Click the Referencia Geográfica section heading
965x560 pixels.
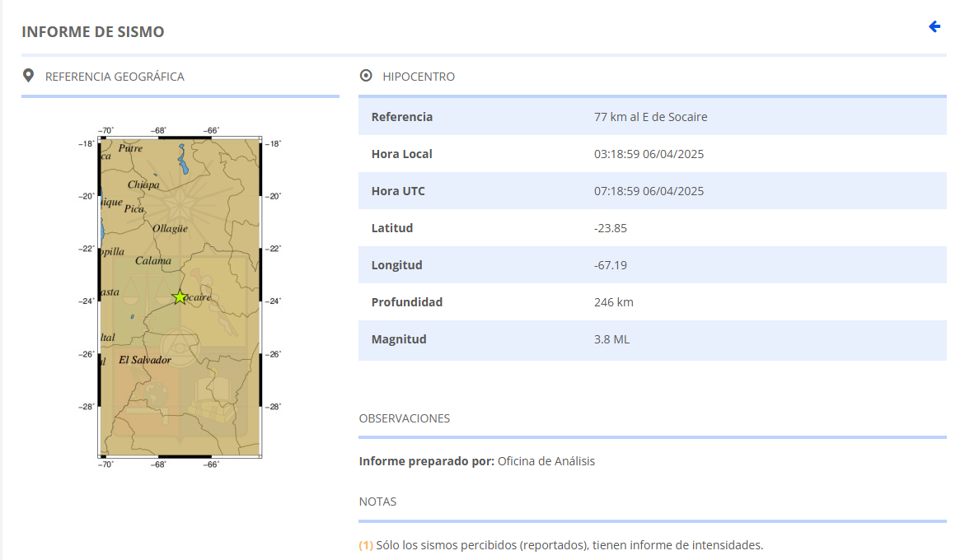[115, 77]
